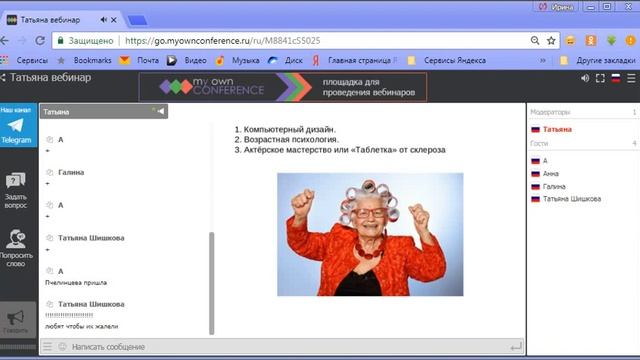Reload the page in browser
The height and width of the screenshot is (360, 640).
[40, 40]
